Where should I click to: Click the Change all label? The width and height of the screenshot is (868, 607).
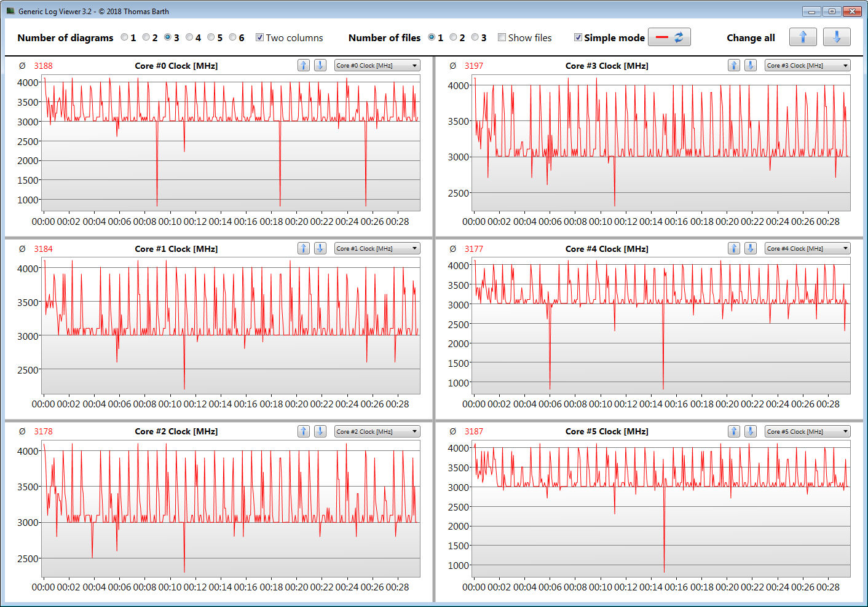point(751,37)
